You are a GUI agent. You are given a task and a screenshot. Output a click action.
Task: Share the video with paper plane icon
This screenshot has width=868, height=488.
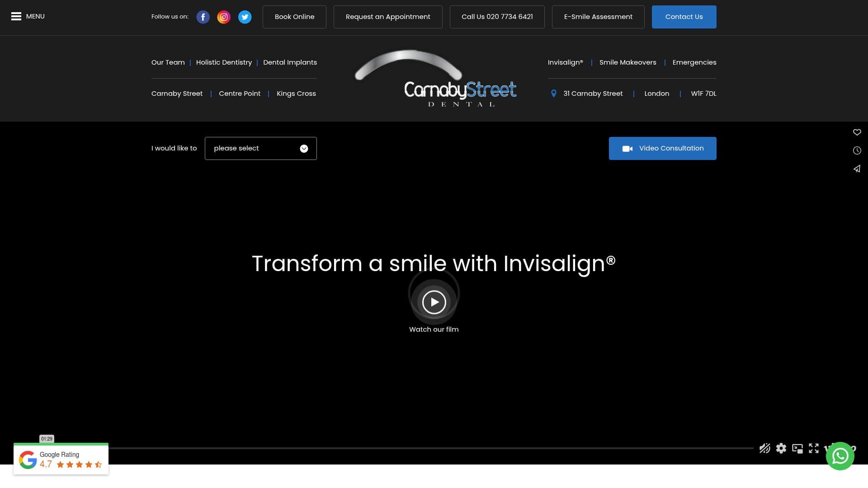pos(857,169)
